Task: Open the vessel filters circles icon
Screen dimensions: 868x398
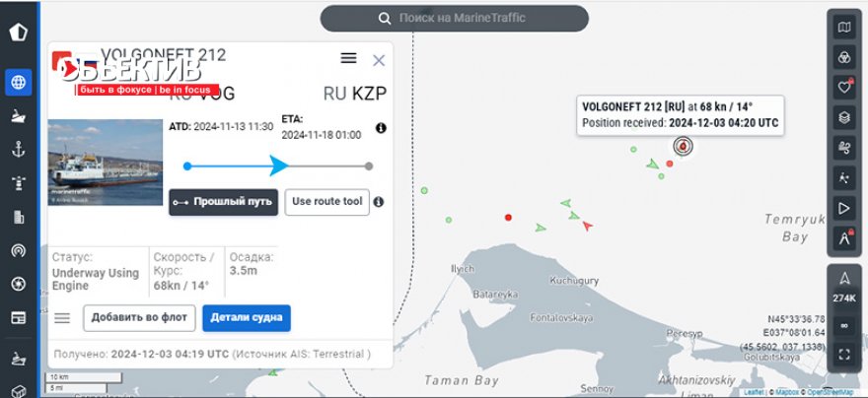Action: click(x=843, y=57)
